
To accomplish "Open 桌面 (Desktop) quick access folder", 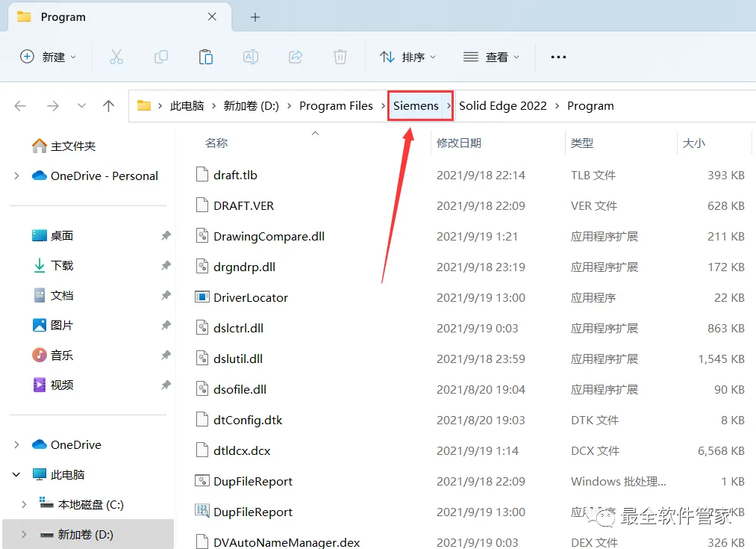I will [x=53, y=235].
